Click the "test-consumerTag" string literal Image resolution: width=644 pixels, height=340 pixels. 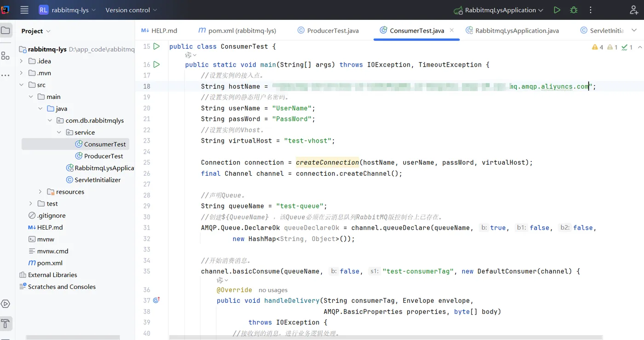[418, 271]
